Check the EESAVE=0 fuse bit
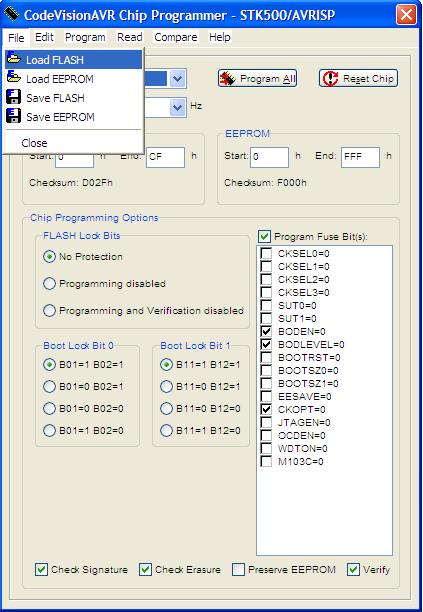This screenshot has width=423, height=612. pos(266,397)
